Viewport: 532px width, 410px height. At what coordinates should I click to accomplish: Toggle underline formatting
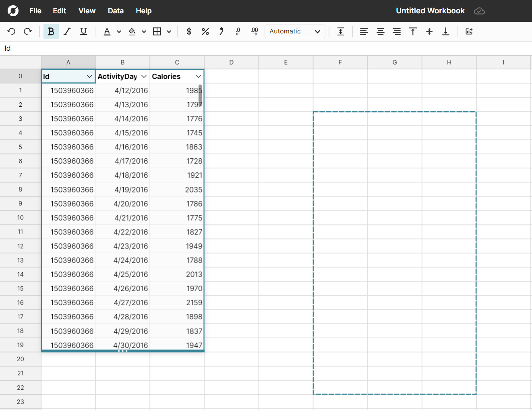click(x=84, y=31)
